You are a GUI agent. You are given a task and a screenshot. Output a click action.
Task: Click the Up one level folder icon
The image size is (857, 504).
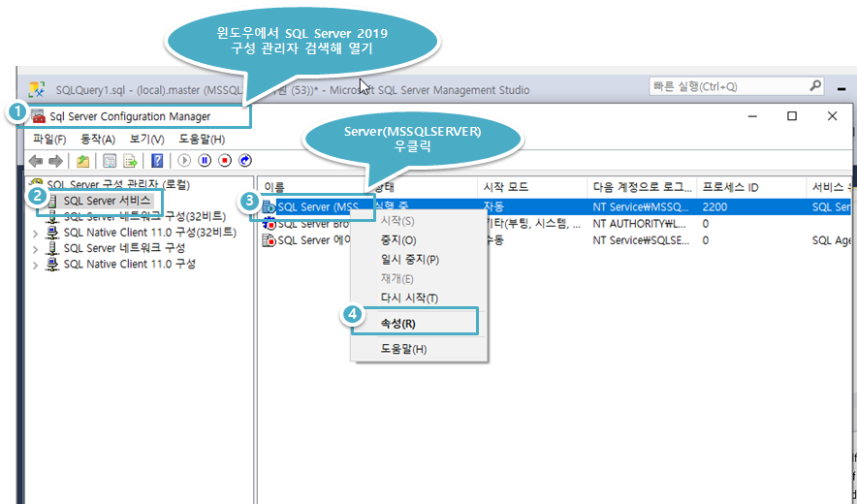[x=82, y=161]
